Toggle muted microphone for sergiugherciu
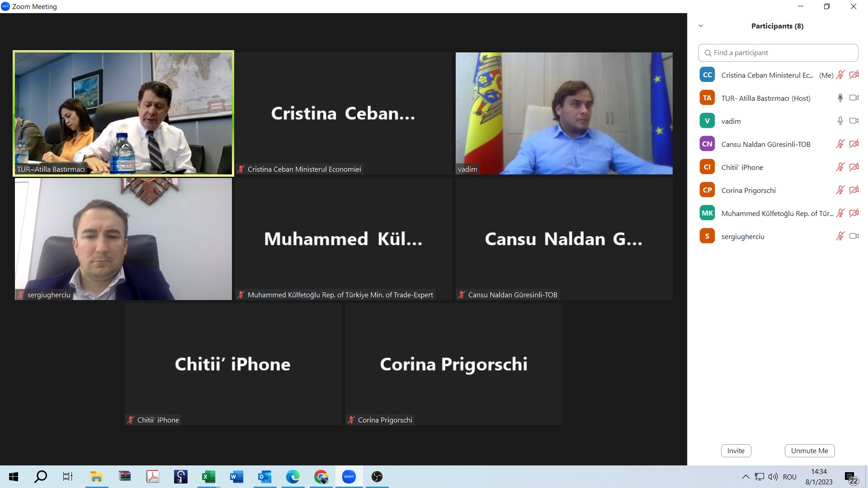868x488 pixels. click(x=840, y=236)
